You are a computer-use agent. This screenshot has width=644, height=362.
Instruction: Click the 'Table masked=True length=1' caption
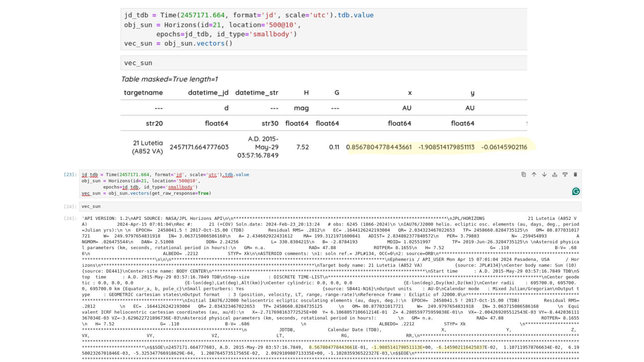point(169,79)
